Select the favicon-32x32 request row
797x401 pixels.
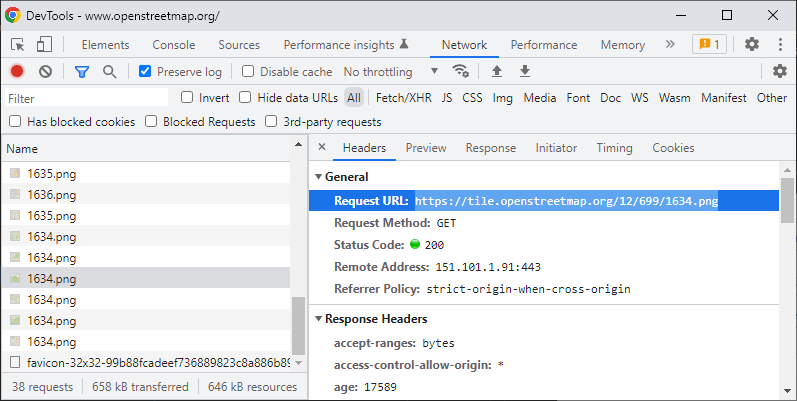point(145,362)
